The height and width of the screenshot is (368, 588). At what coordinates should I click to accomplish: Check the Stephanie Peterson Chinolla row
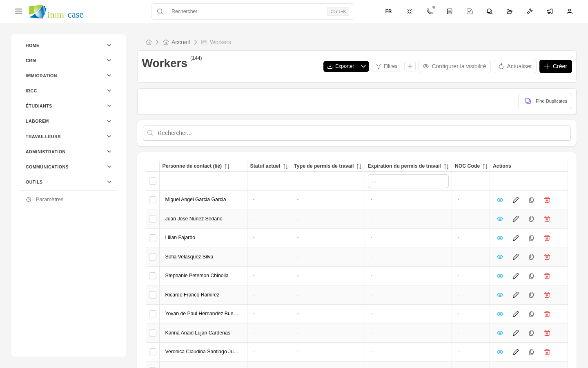153,276
